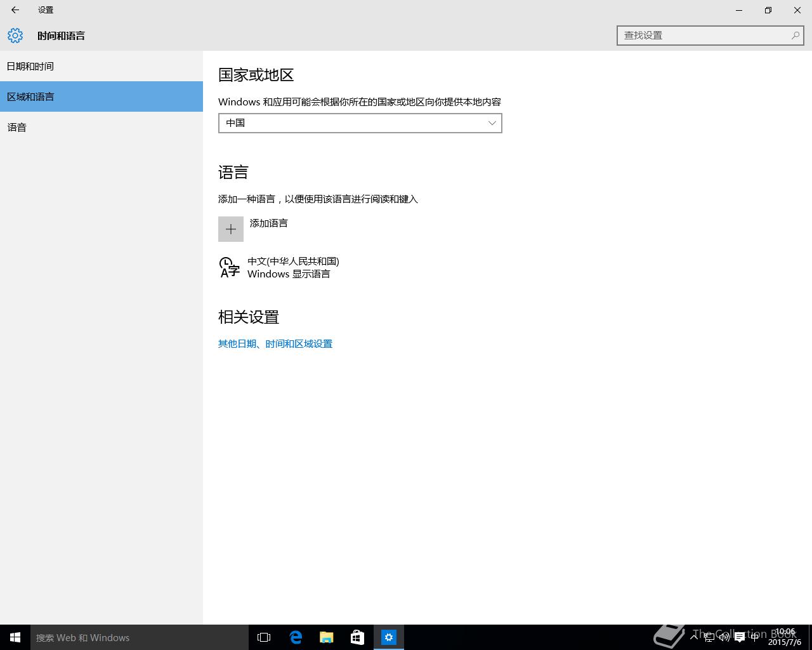
Task: Close the 设置 window
Action: 797,10
